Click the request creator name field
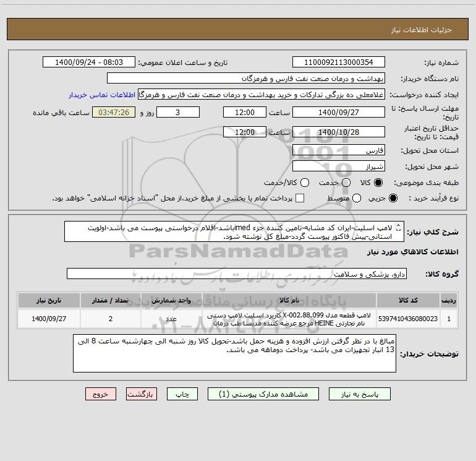This screenshot has height=461, width=476. pos(261,95)
